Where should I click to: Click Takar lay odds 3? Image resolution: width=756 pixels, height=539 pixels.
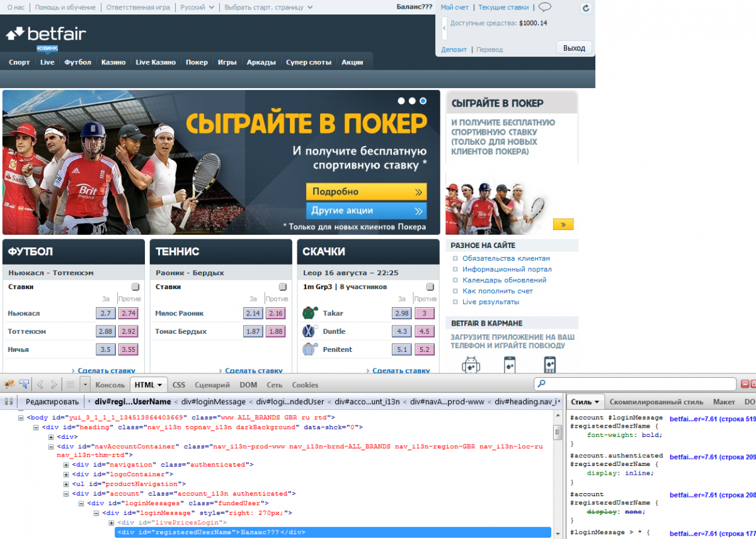click(425, 313)
